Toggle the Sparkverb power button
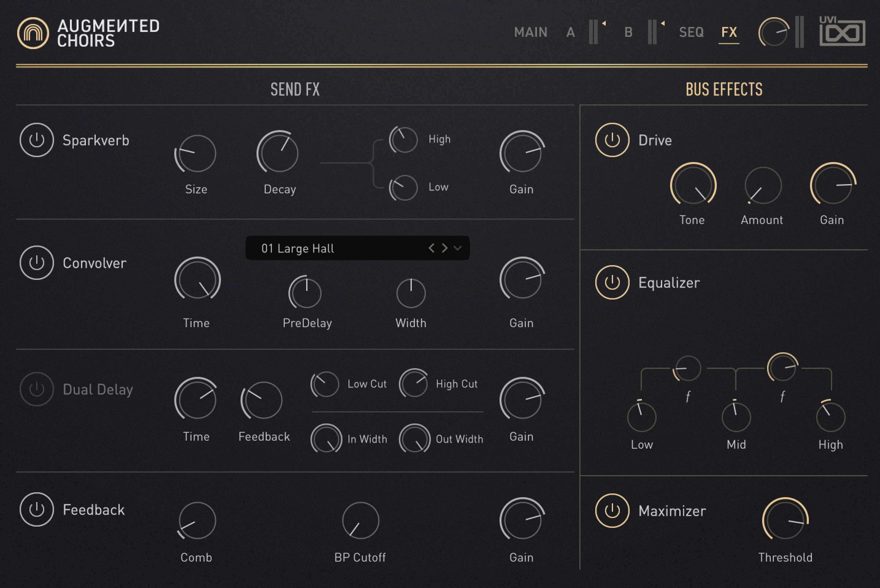880x588 pixels. pos(37,140)
